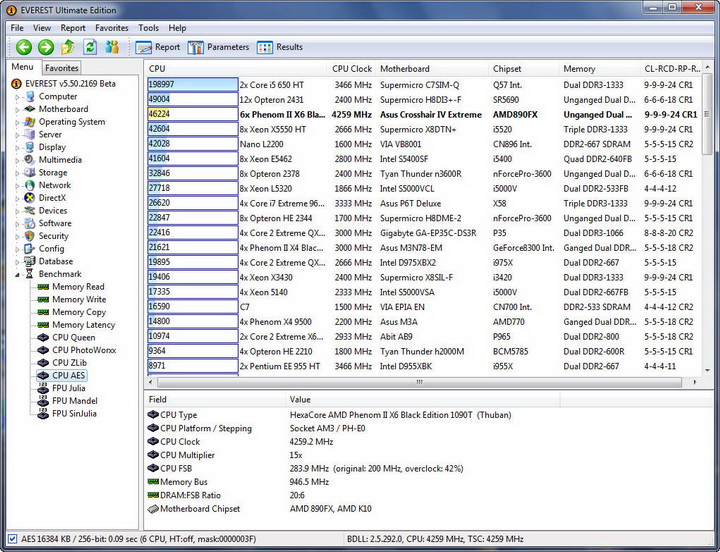Expand the Display tree node
720x552 pixels.
(17, 147)
